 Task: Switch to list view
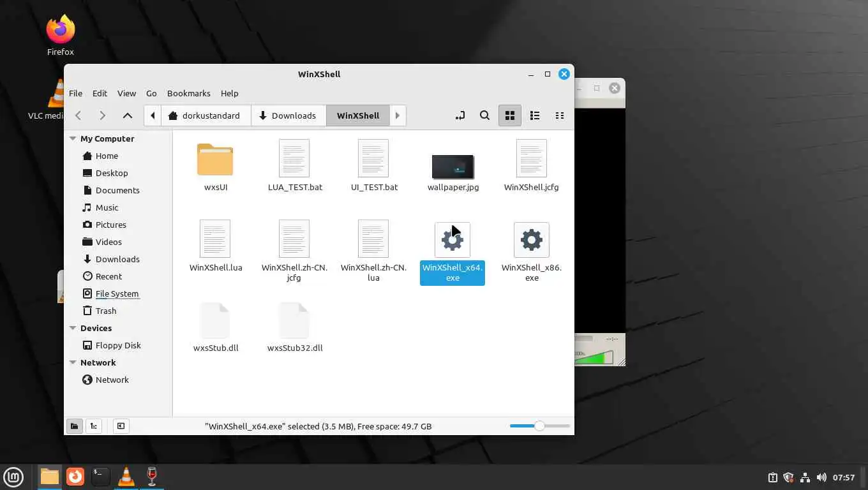pos(535,115)
